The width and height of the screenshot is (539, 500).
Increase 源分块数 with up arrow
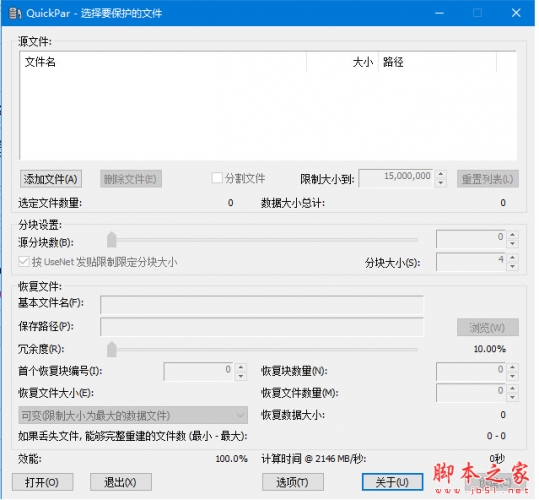[x=513, y=235]
